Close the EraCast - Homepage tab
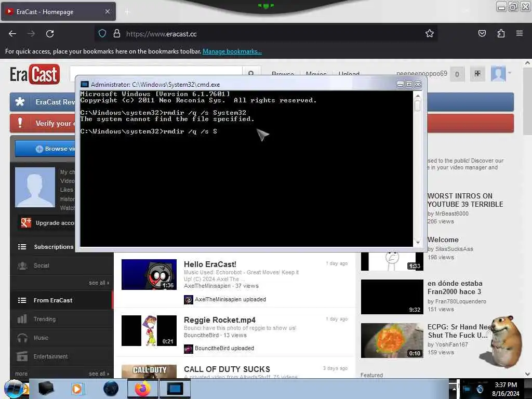 108,11
